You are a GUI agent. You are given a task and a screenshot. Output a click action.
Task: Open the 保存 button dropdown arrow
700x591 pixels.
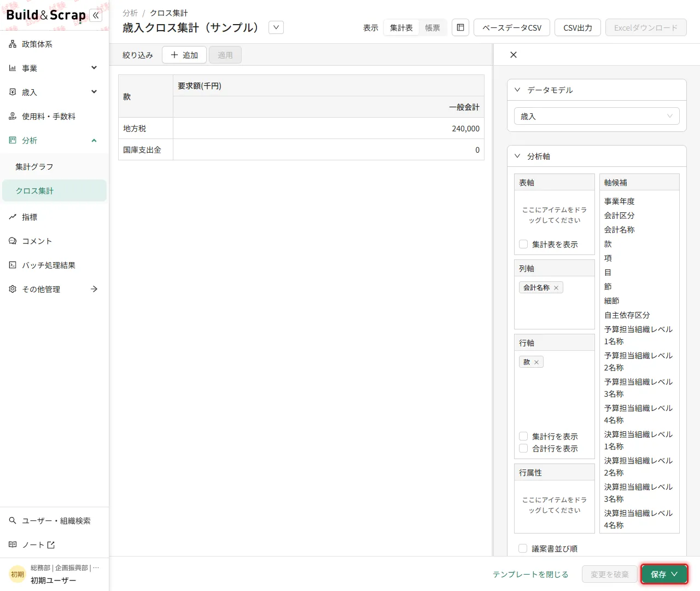674,575
